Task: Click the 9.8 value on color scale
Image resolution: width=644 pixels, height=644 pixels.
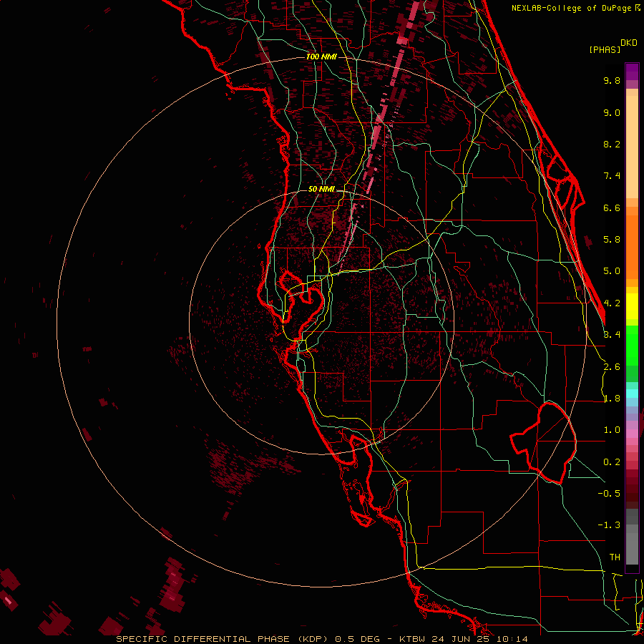Action: pyautogui.click(x=612, y=80)
